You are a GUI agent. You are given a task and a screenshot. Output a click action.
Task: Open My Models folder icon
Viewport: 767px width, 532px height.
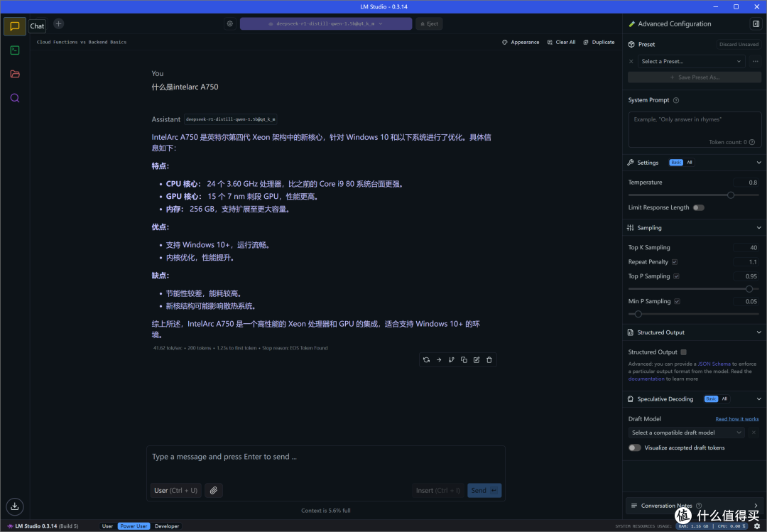pos(15,74)
